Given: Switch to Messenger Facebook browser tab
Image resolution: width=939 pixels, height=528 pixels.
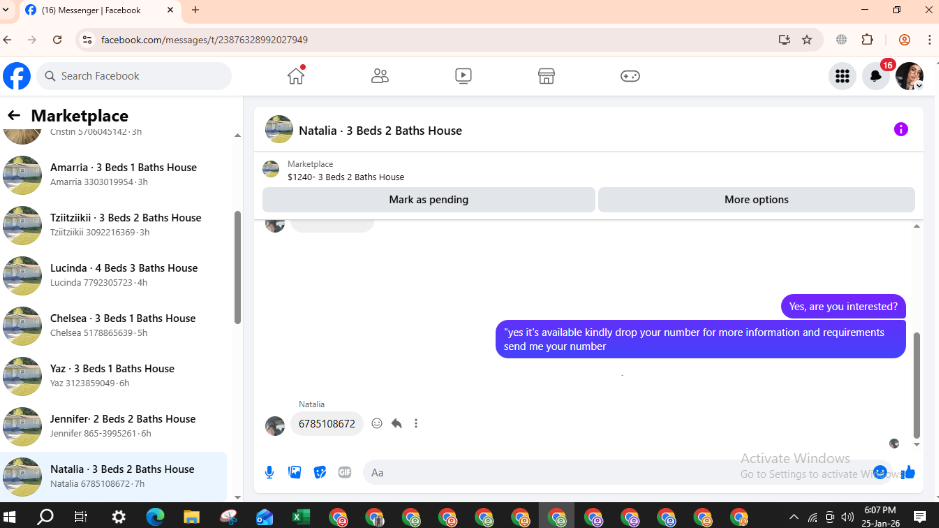Looking at the screenshot, I should pos(100,10).
